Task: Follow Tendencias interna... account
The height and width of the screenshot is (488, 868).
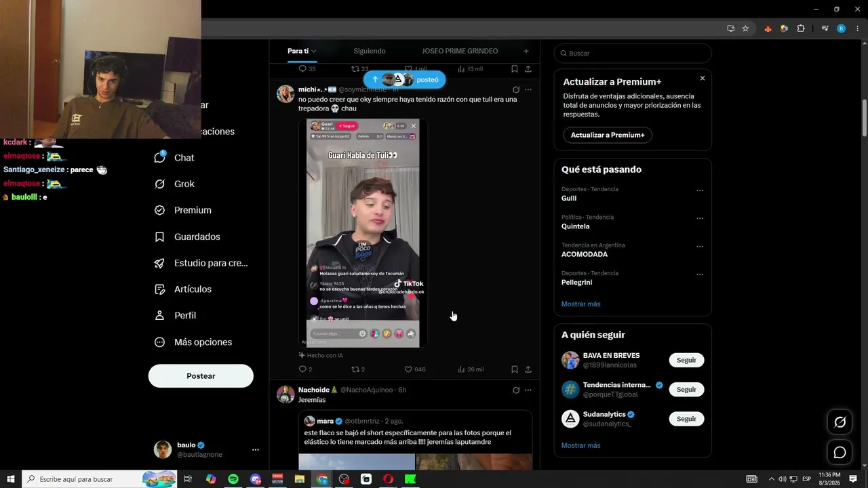Action: pos(686,390)
